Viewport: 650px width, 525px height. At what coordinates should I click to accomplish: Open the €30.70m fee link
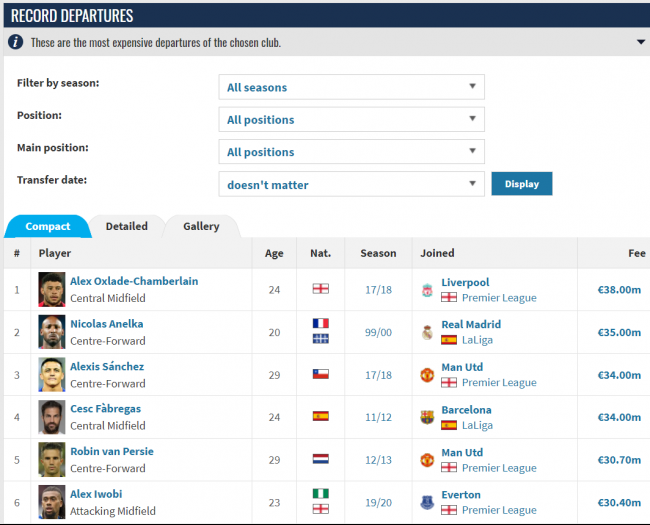click(x=619, y=460)
